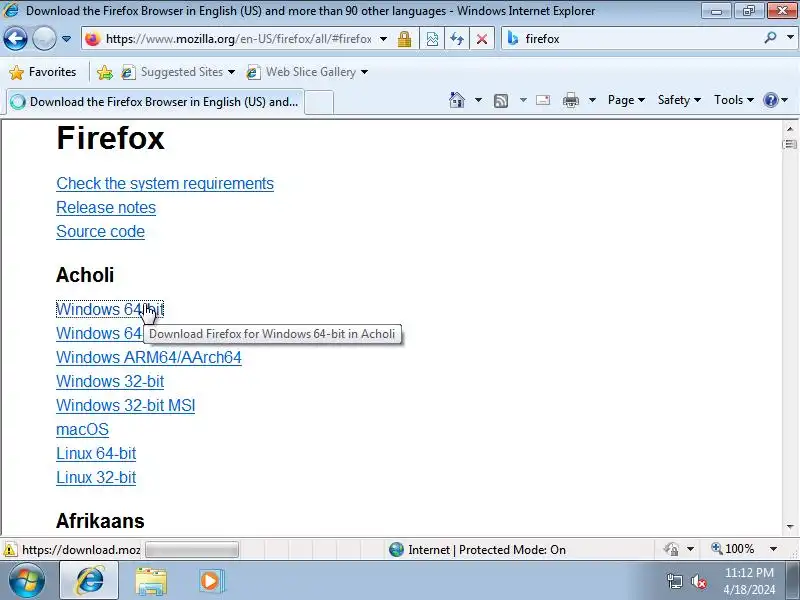
Task: Click the Acholi language heading
Action: 85,275
